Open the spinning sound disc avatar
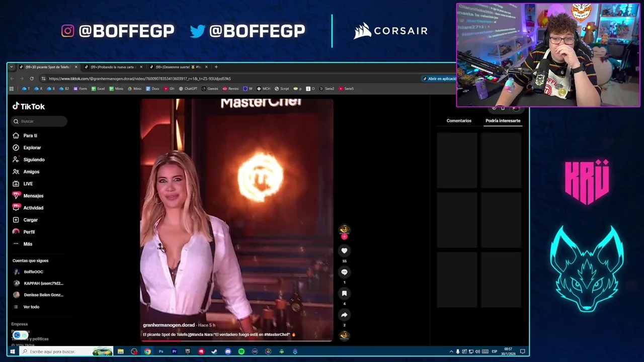Image resolution: width=644 pixels, height=362 pixels. click(344, 335)
